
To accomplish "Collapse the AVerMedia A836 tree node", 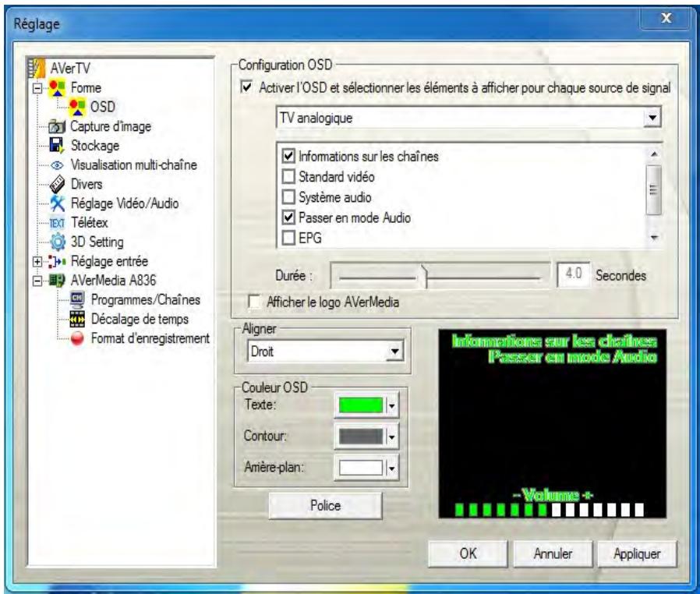I will pyautogui.click(x=37, y=281).
